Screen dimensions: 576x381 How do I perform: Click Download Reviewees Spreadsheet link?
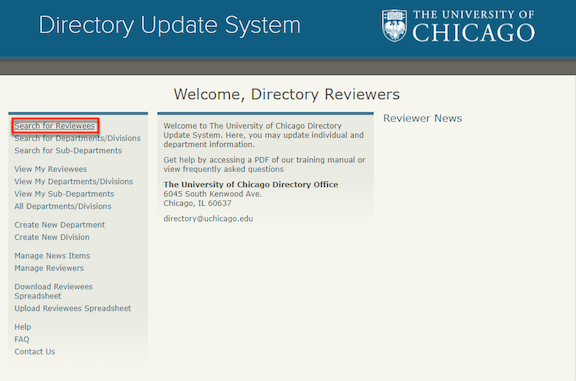pos(53,291)
